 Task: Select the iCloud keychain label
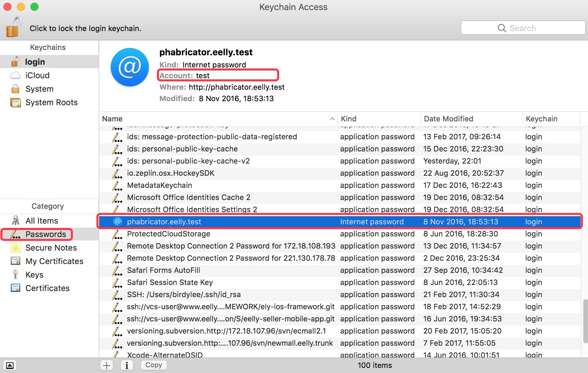37,75
